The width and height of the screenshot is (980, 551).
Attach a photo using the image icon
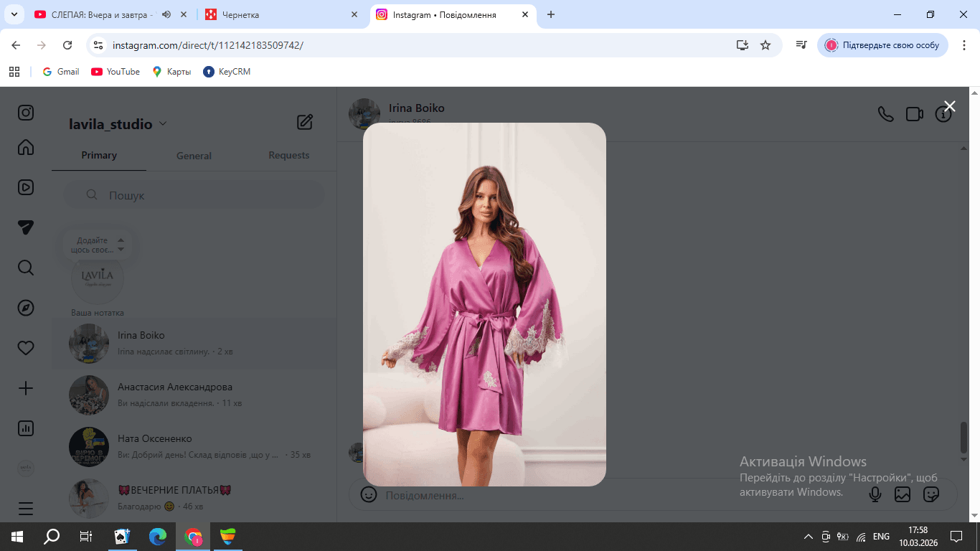tap(903, 494)
